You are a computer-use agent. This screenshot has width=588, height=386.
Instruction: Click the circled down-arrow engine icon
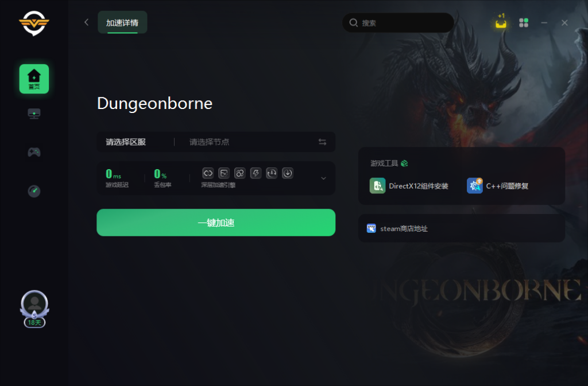(x=288, y=173)
